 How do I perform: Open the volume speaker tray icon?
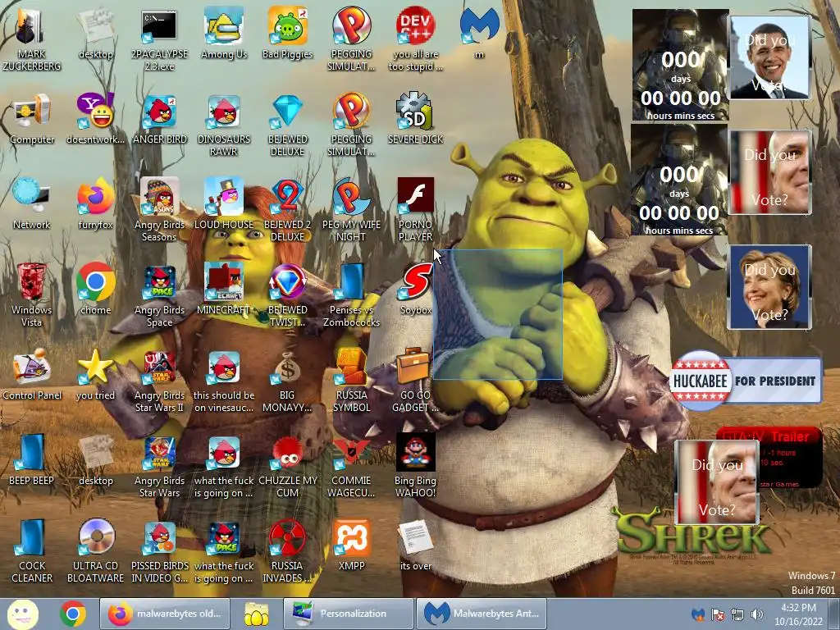(756, 614)
